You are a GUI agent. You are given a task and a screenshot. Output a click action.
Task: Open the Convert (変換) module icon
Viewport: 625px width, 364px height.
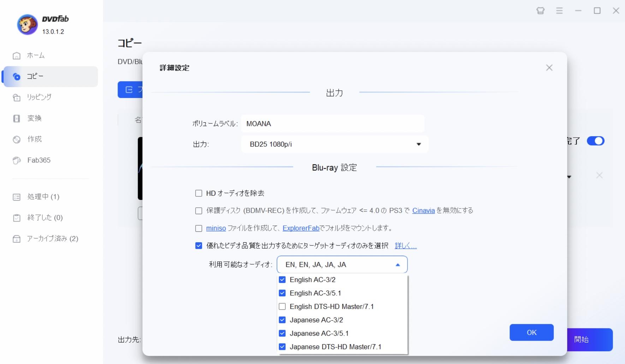[17, 119]
